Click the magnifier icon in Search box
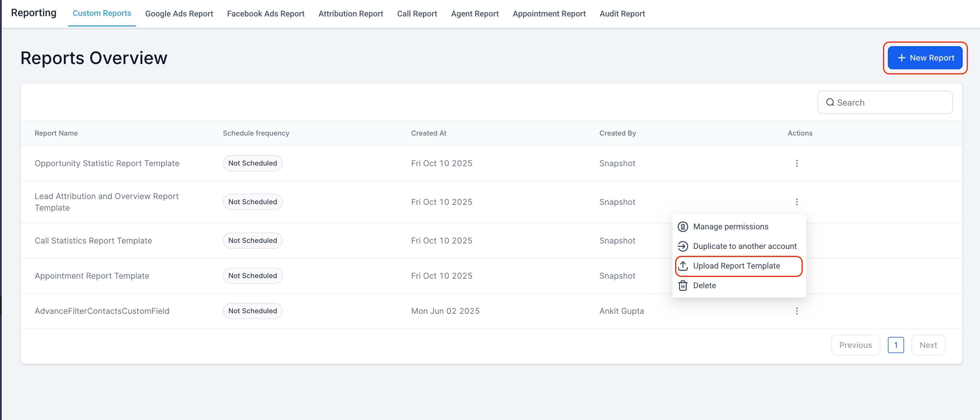Image resolution: width=980 pixels, height=420 pixels. tap(830, 103)
